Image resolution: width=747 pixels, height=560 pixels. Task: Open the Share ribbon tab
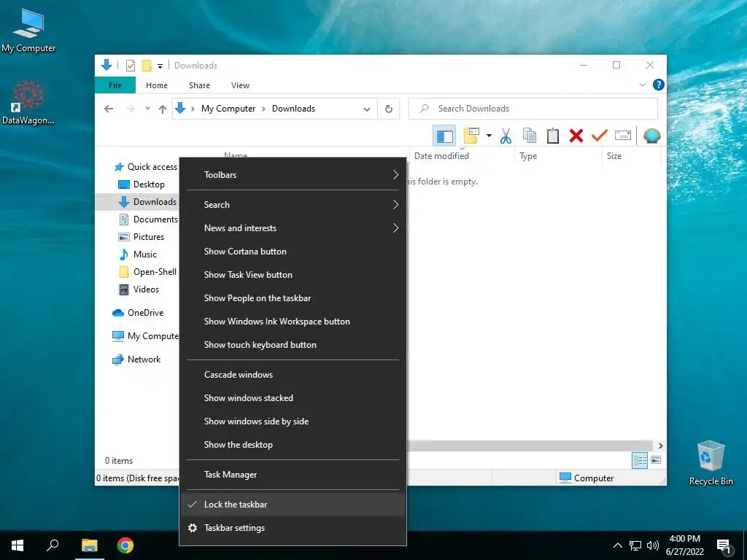[199, 85]
